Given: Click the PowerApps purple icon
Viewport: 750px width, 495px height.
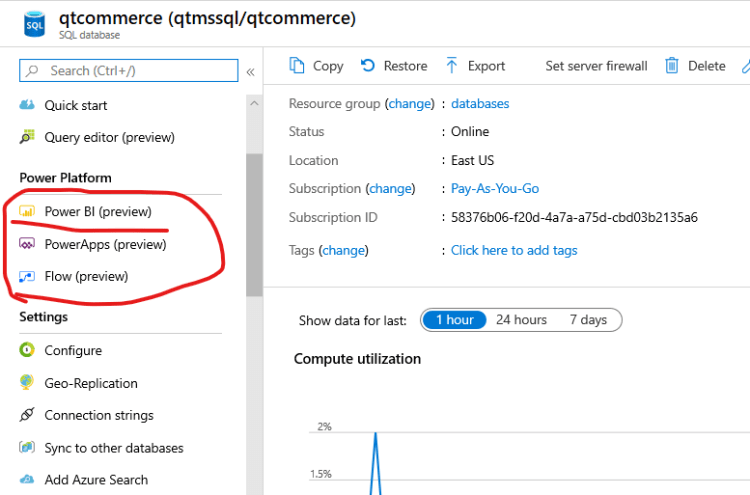Looking at the screenshot, I should [27, 244].
